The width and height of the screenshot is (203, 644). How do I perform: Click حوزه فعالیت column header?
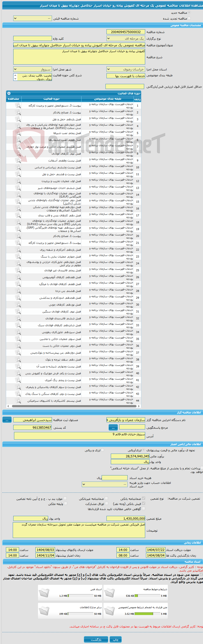pyautogui.click(x=51, y=99)
